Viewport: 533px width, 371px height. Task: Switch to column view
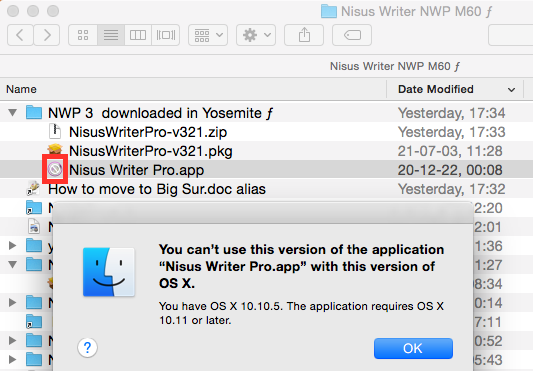click(138, 35)
